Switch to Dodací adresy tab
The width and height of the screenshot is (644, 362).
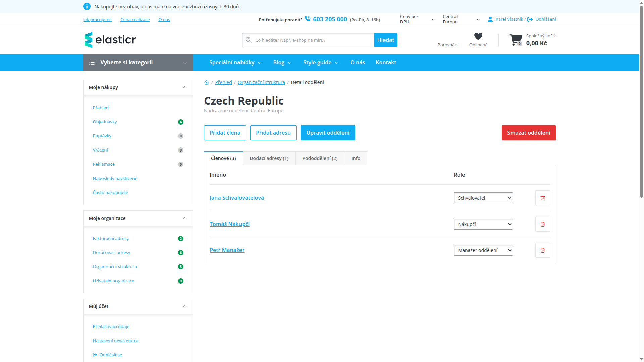coord(269,158)
